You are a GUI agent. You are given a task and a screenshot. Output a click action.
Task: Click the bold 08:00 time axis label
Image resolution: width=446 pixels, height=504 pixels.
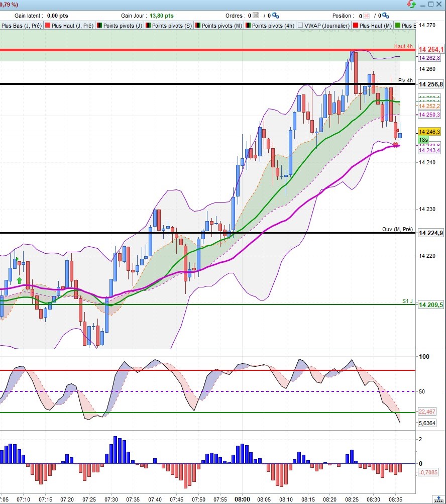[242, 499]
